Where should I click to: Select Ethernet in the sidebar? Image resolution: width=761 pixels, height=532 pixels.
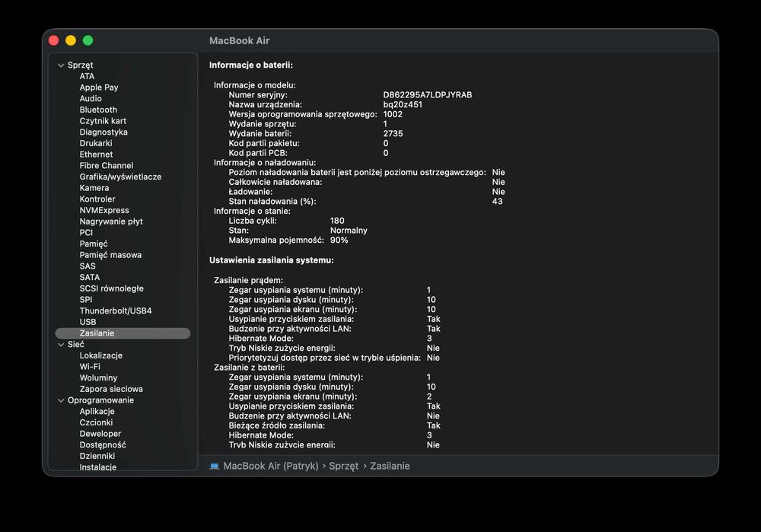[96, 155]
